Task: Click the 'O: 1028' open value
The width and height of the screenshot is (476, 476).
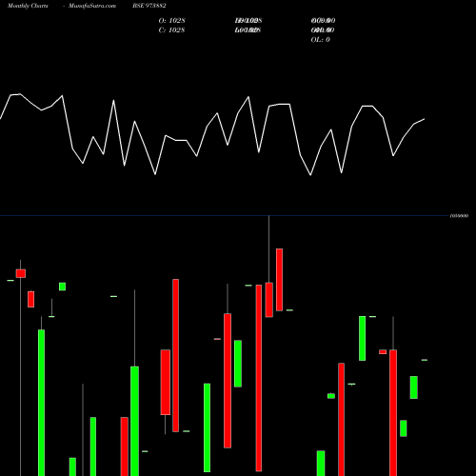Action: coord(171,21)
